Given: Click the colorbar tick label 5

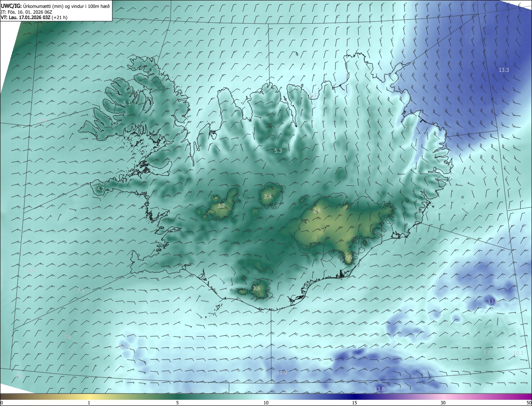Looking at the screenshot, I should click(x=177, y=403).
